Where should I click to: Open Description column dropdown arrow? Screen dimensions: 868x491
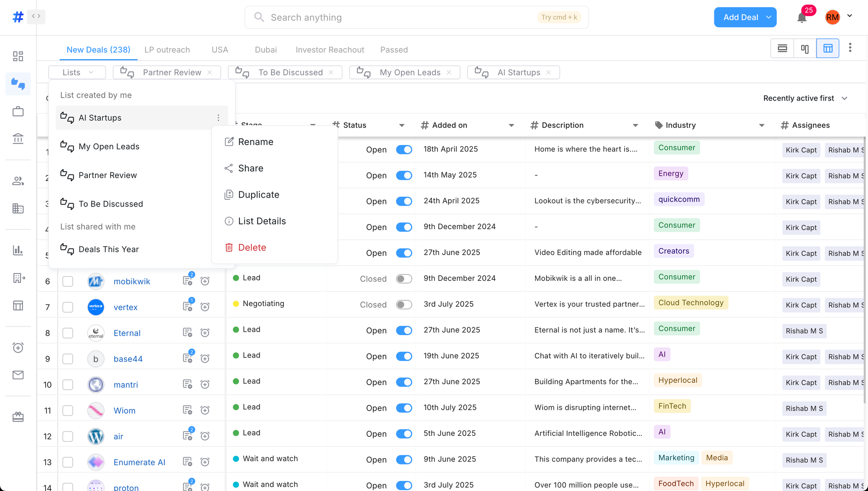635,125
